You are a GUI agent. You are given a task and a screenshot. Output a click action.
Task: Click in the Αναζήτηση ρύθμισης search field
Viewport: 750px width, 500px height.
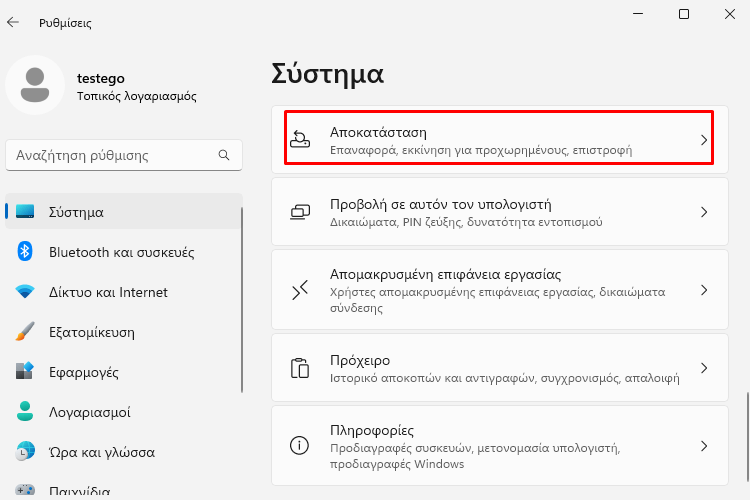[x=124, y=155]
